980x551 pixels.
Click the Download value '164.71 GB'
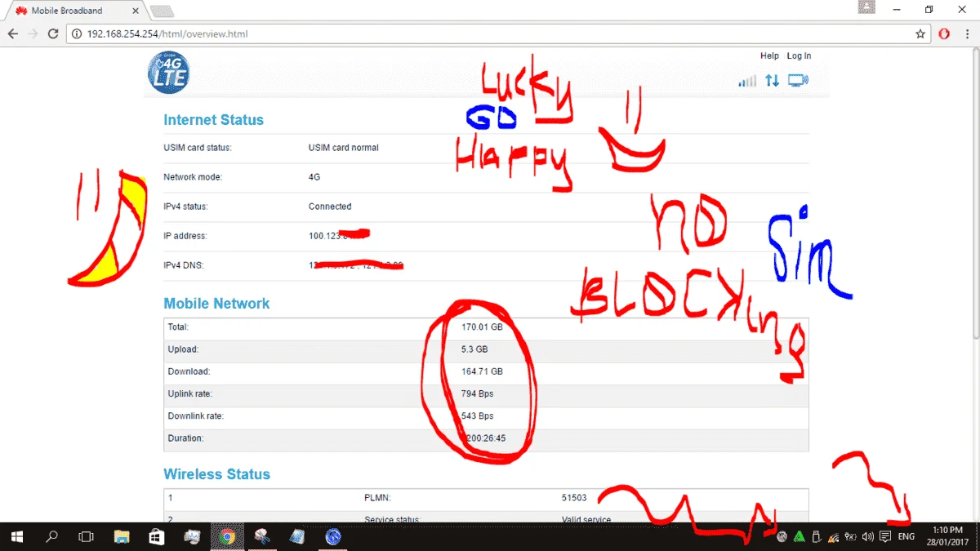coord(482,371)
